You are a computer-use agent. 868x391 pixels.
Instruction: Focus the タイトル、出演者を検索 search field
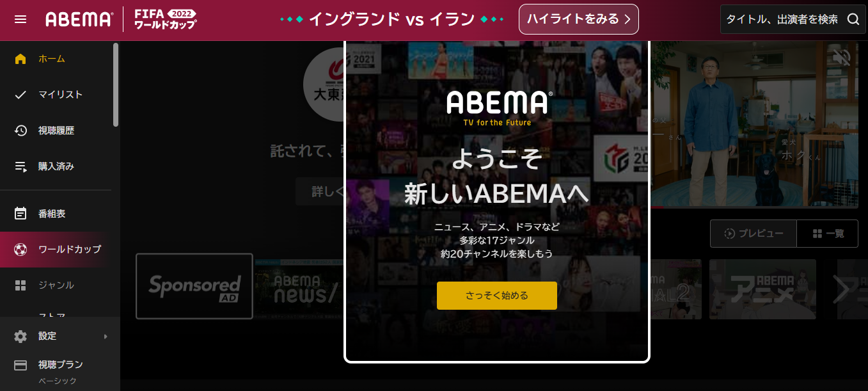(782, 19)
